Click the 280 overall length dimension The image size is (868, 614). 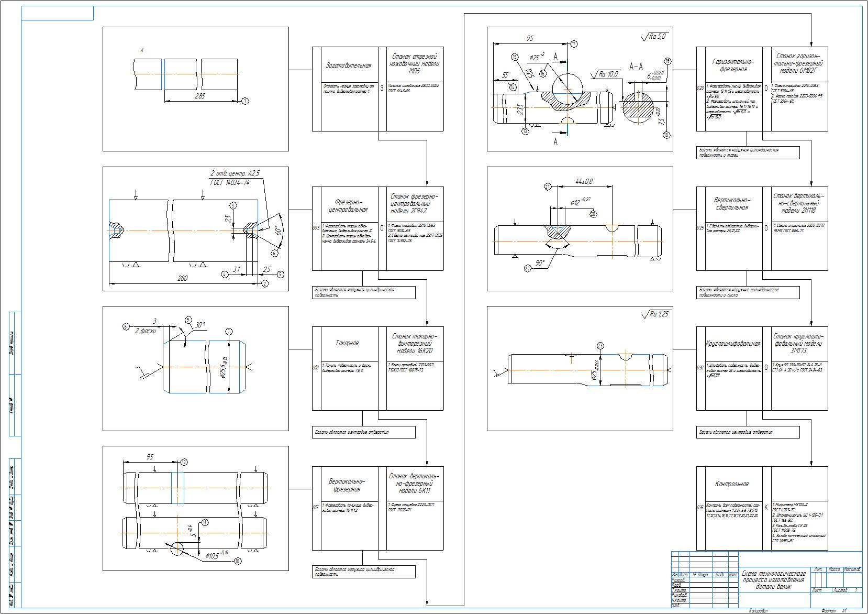182,278
